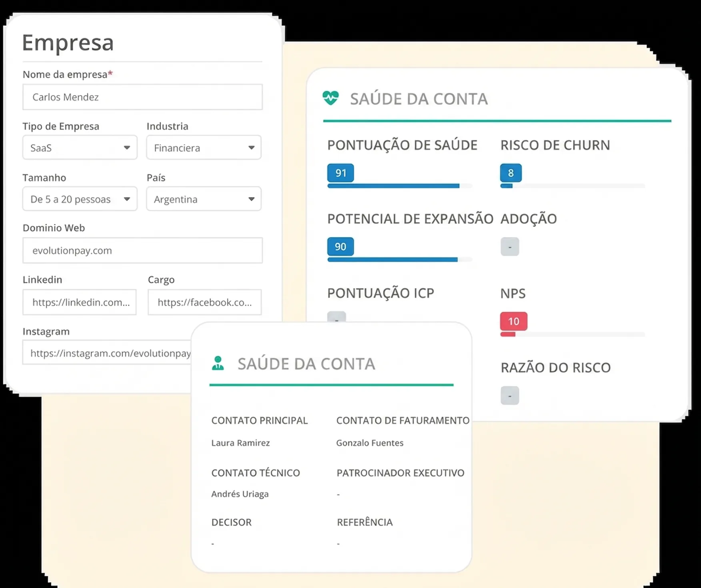Open the Tipo de Empresa dropdown
This screenshot has height=588, width=701.
[x=80, y=148]
